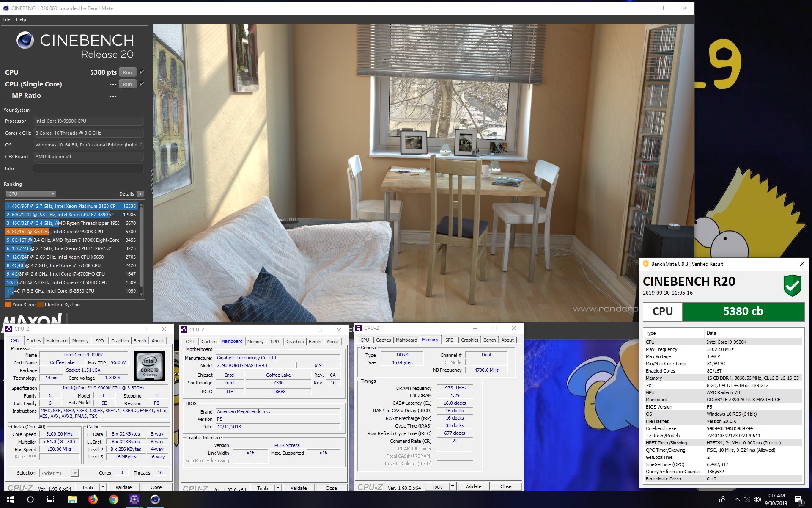
Task: Click the green 5380 cb result bar
Action: tap(743, 312)
